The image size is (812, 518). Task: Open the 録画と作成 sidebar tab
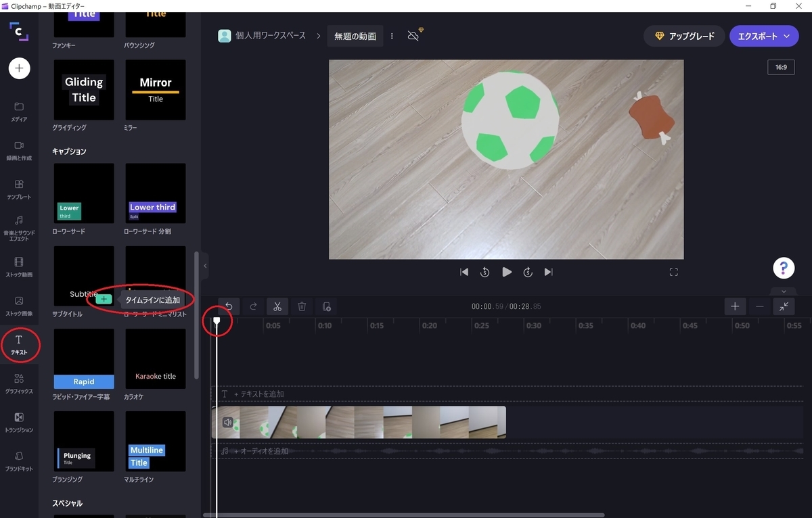(19, 150)
